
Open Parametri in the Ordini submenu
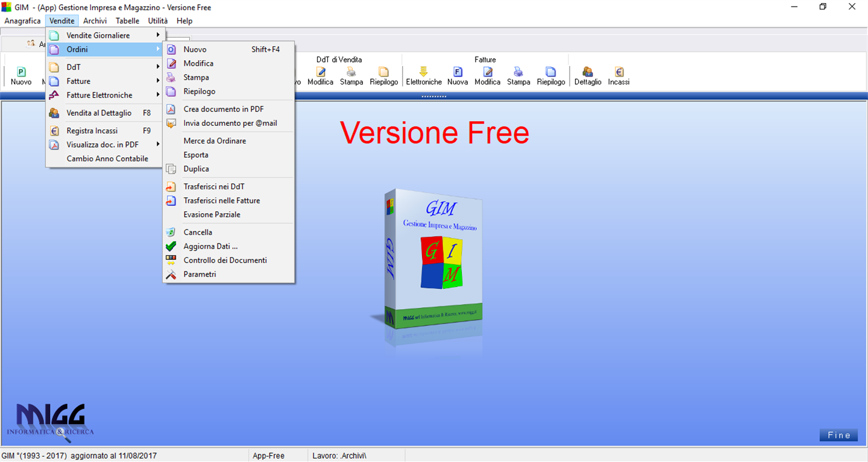tap(228, 274)
